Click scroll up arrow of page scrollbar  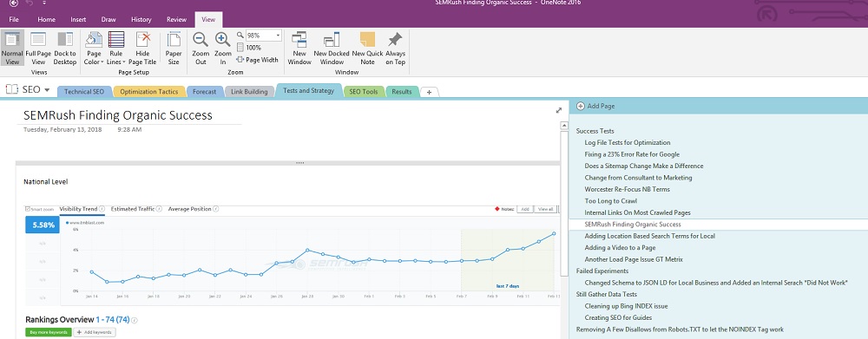[564, 126]
